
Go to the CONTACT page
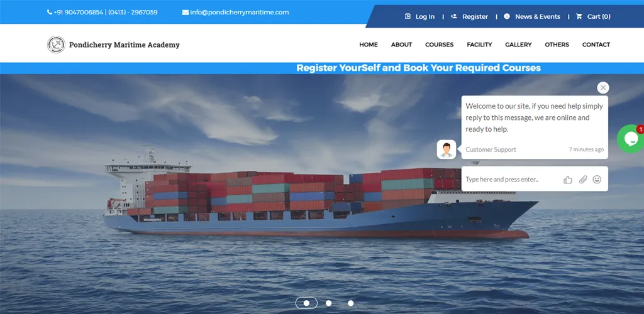click(x=596, y=45)
